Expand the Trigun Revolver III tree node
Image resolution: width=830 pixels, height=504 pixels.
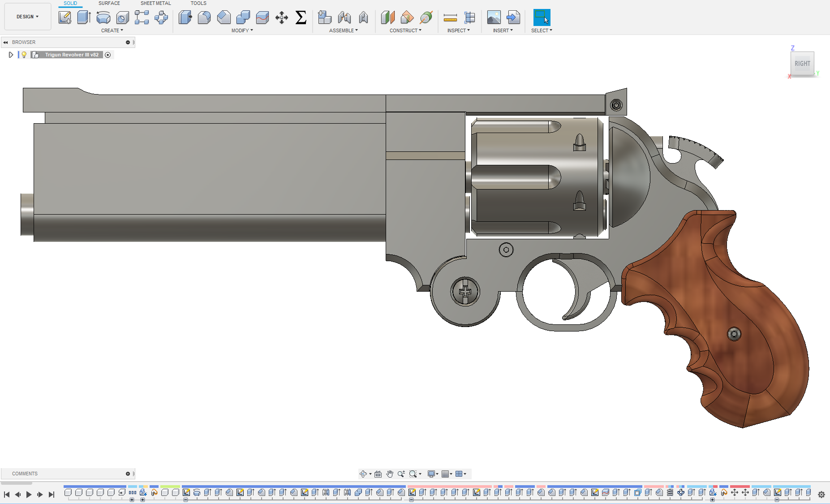click(11, 55)
